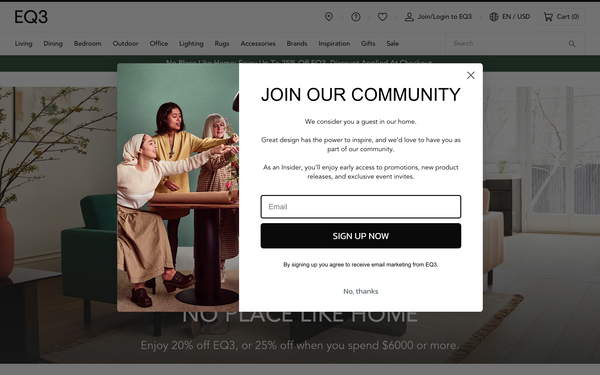Screen dimensions: 600x375
Task: Open the shopping cart icon
Action: coord(548,16)
